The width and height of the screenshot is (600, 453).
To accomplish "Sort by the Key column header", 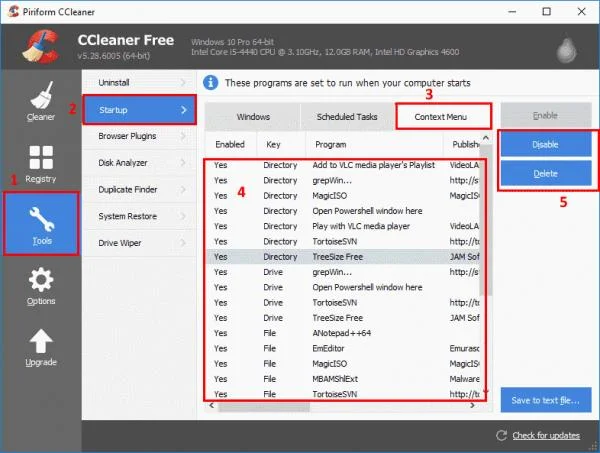I will pyautogui.click(x=281, y=145).
